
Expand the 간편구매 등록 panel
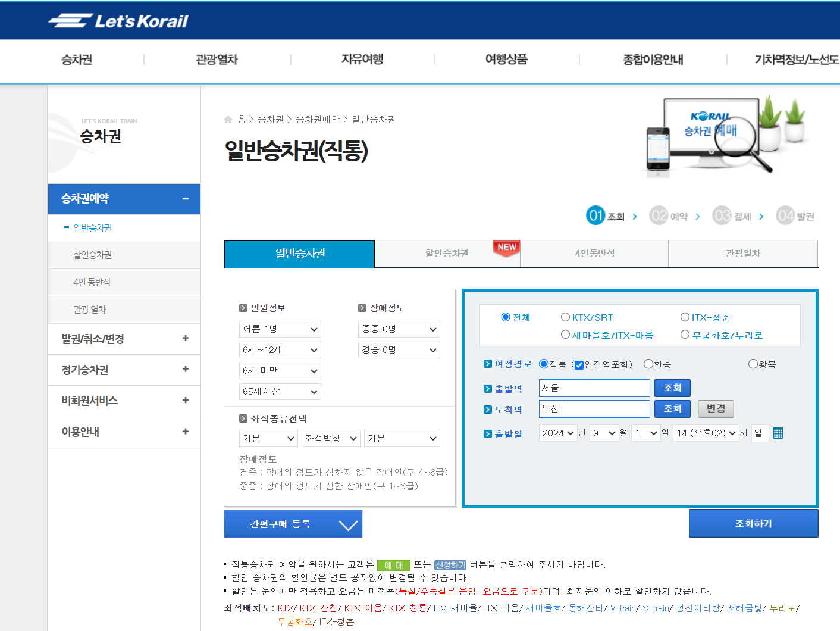pyautogui.click(x=293, y=523)
